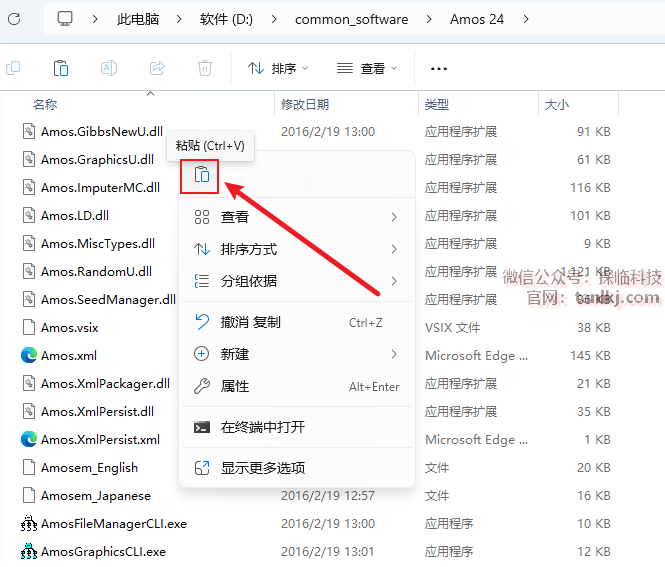Click the 2016/2/19 12:57 date cell
The height and width of the screenshot is (567, 665).
[x=328, y=495]
